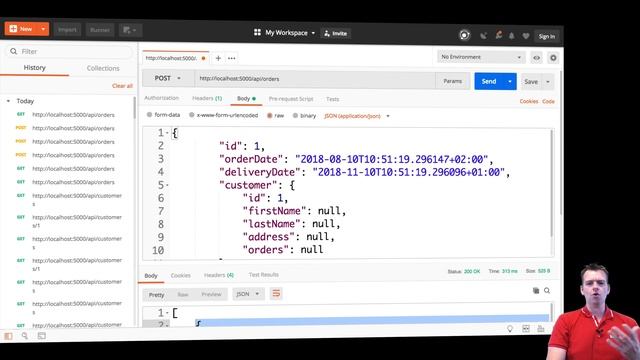Open the Pre-request Script tab
The image size is (640, 360).
[291, 99]
